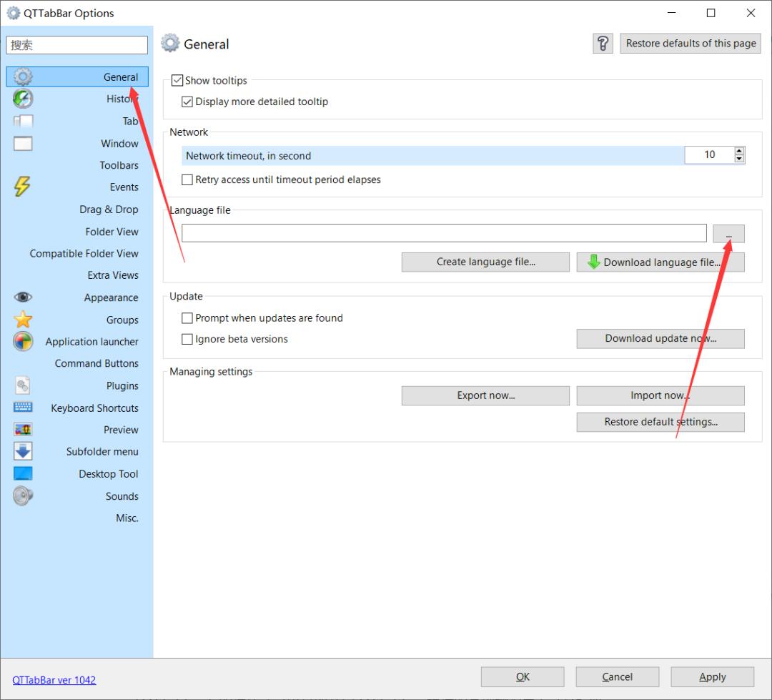Select the Events lightning bolt icon

point(23,187)
